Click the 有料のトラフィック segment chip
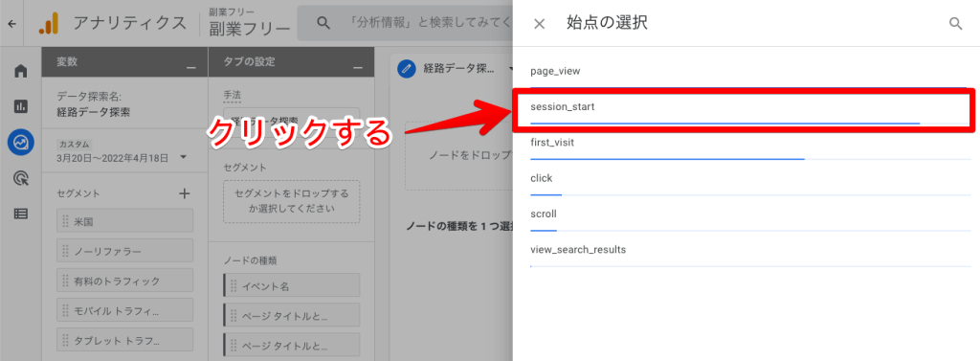 (125, 281)
